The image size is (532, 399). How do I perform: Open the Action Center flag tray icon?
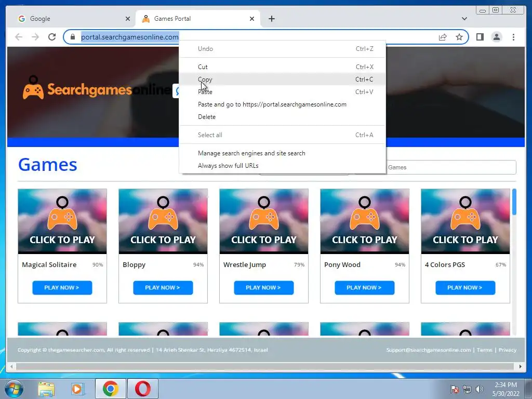[x=454, y=390]
